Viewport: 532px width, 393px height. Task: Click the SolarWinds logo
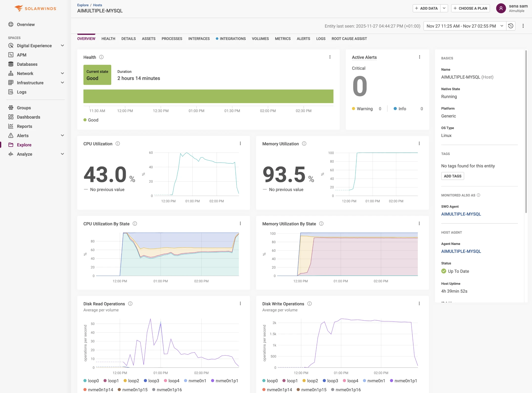[x=35, y=8]
